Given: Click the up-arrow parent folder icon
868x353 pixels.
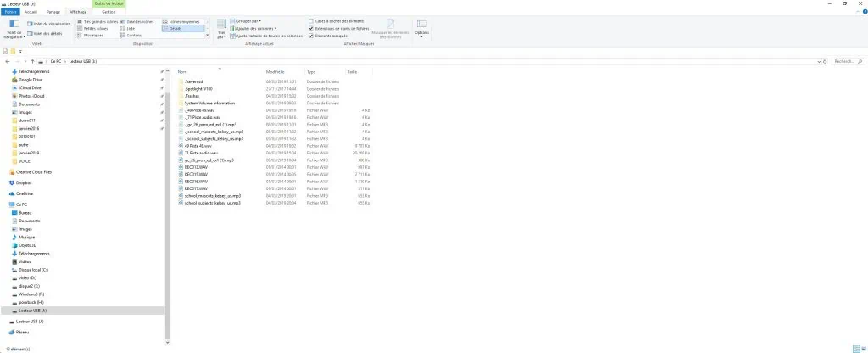Looking at the screenshot, I should (x=32, y=62).
